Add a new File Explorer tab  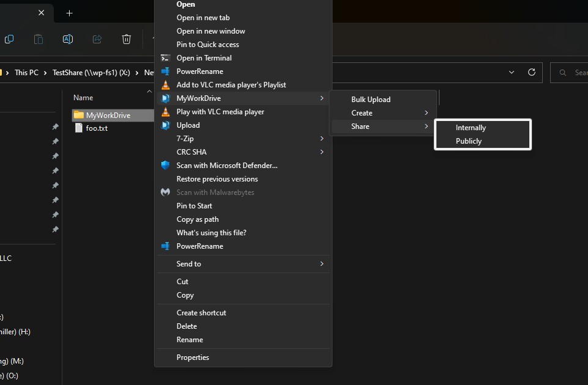70,13
